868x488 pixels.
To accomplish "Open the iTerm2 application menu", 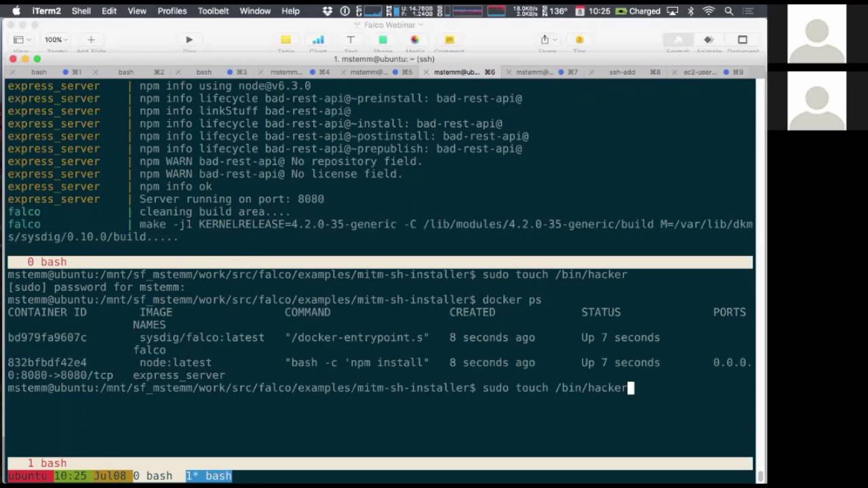I will [x=47, y=11].
